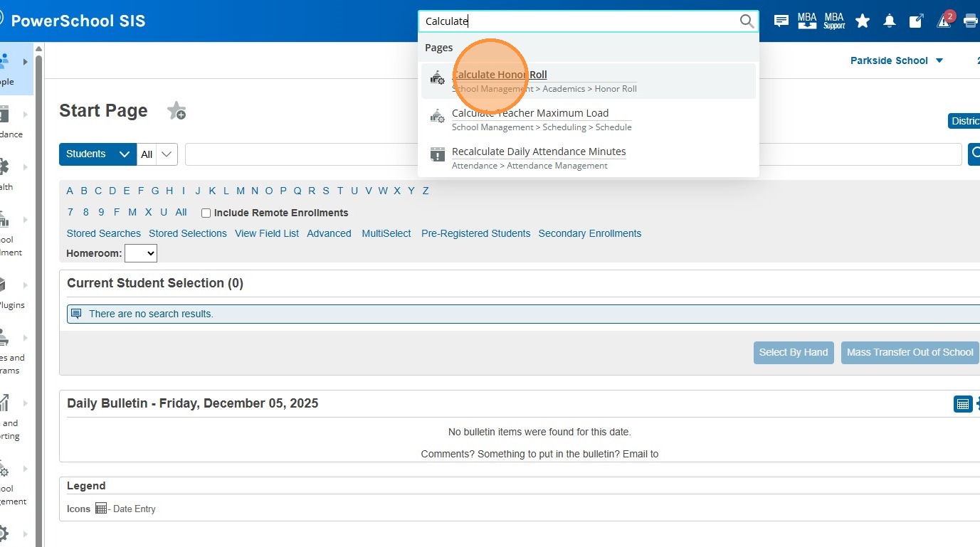Filter students by the F gender link

[117, 212]
